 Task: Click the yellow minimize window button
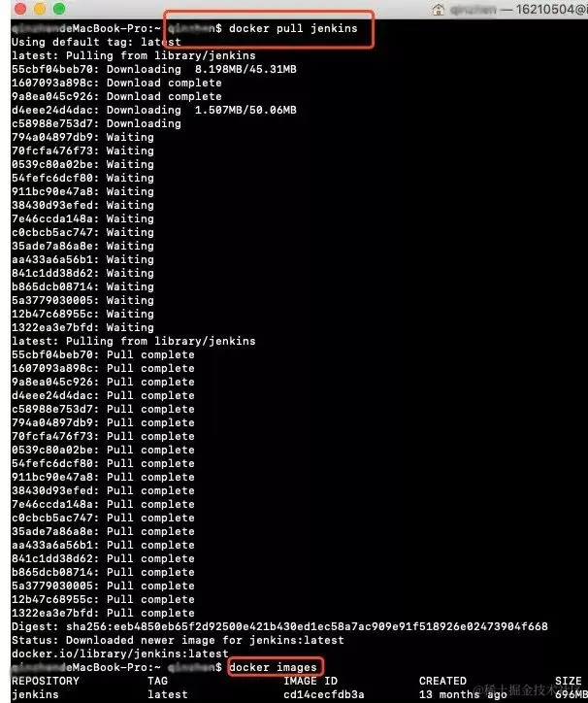[40, 8]
